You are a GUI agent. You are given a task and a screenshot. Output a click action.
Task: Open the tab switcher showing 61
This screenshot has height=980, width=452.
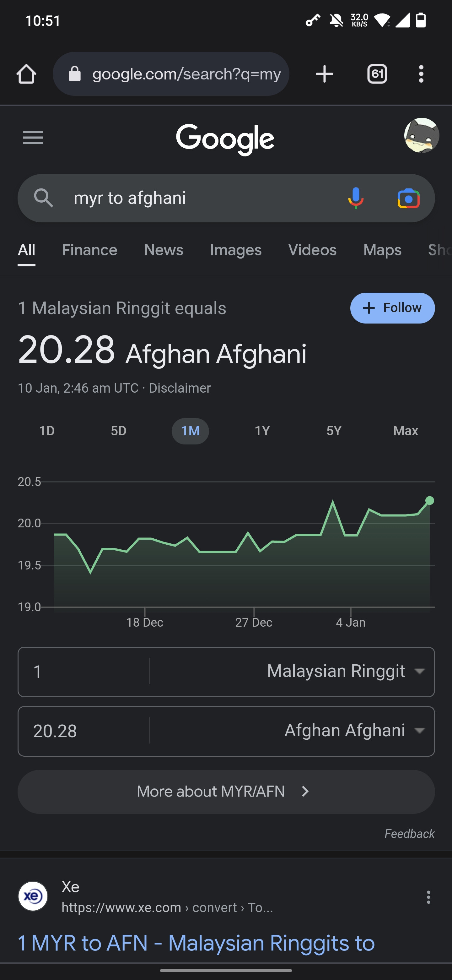[377, 74]
